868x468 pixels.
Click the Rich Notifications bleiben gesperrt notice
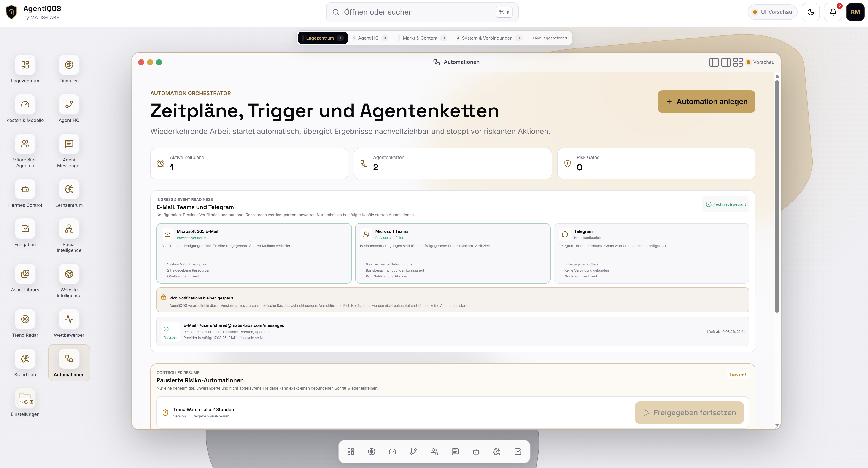[x=453, y=299]
